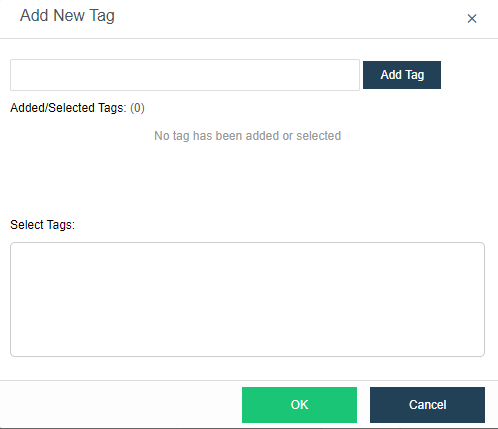Cancel the tag dialog
The height and width of the screenshot is (429, 498).
(427, 405)
